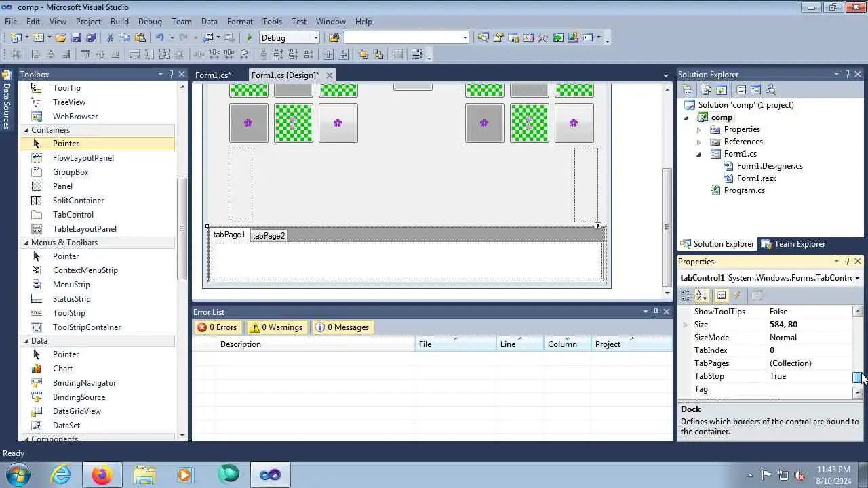Toggle auto-hide pin on Solution Explorer
Screen dimensions: 868x488
(847, 74)
